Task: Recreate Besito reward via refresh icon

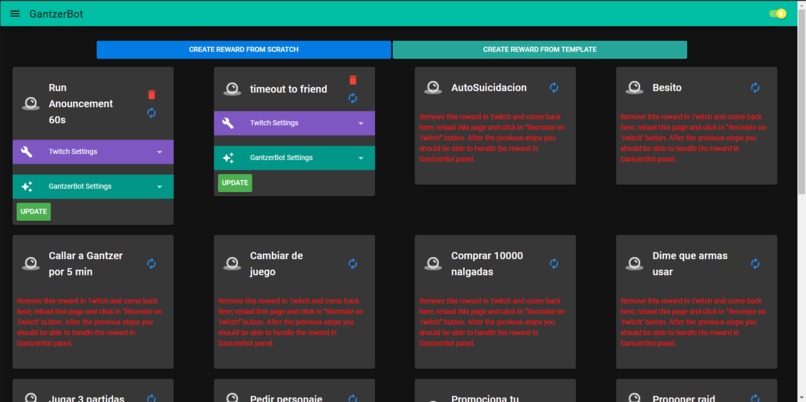Action: [755, 88]
